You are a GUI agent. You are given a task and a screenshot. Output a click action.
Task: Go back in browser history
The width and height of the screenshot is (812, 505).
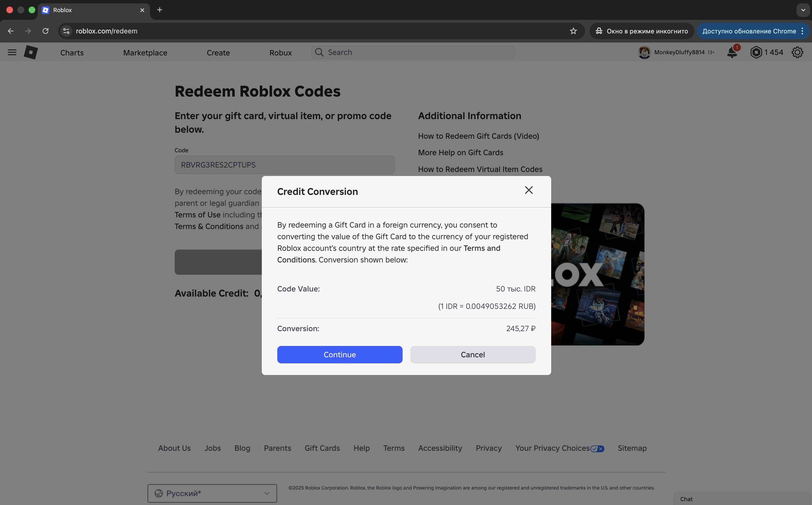[x=11, y=31]
